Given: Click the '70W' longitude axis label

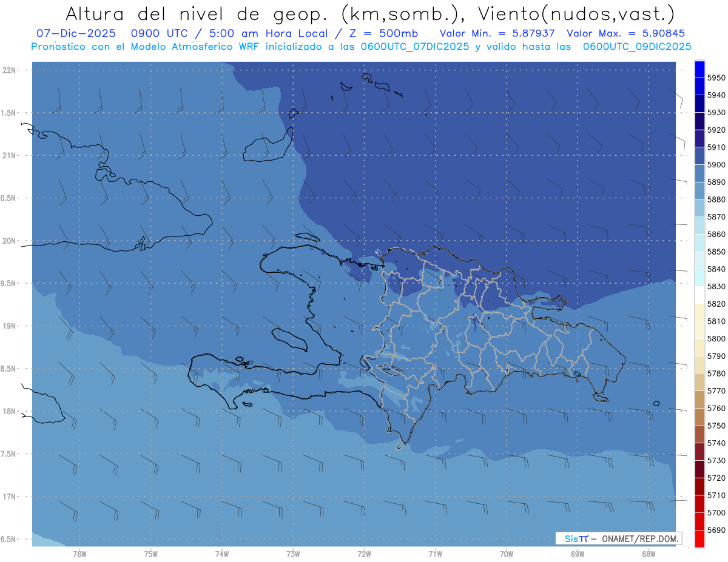Looking at the screenshot, I should pyautogui.click(x=507, y=554).
